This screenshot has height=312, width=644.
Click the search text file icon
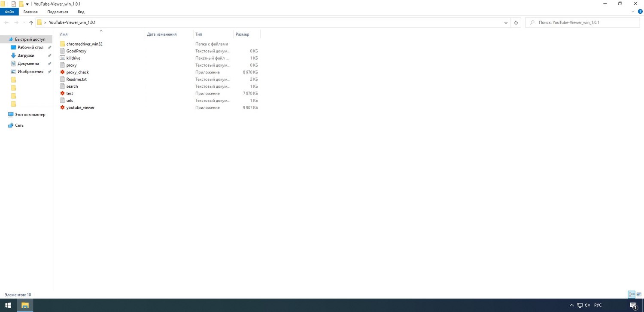62,86
